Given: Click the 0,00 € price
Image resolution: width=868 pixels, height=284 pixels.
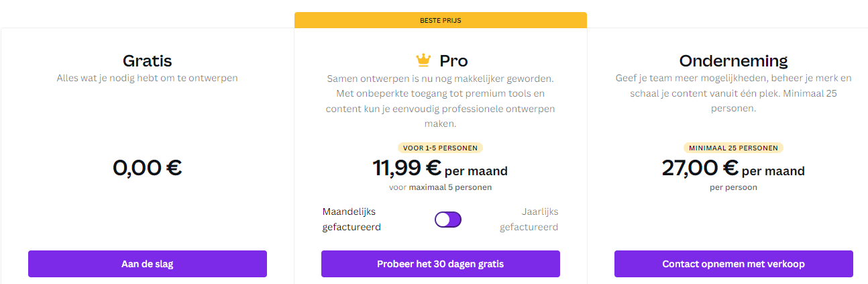Looking at the screenshot, I should 148,168.
